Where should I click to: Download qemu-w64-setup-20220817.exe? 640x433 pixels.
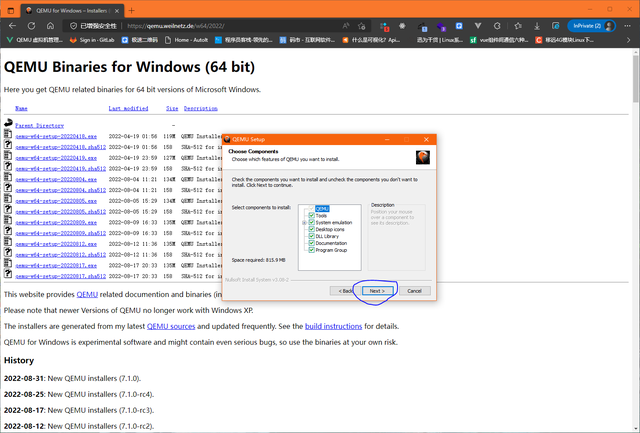pyautogui.click(x=56, y=266)
